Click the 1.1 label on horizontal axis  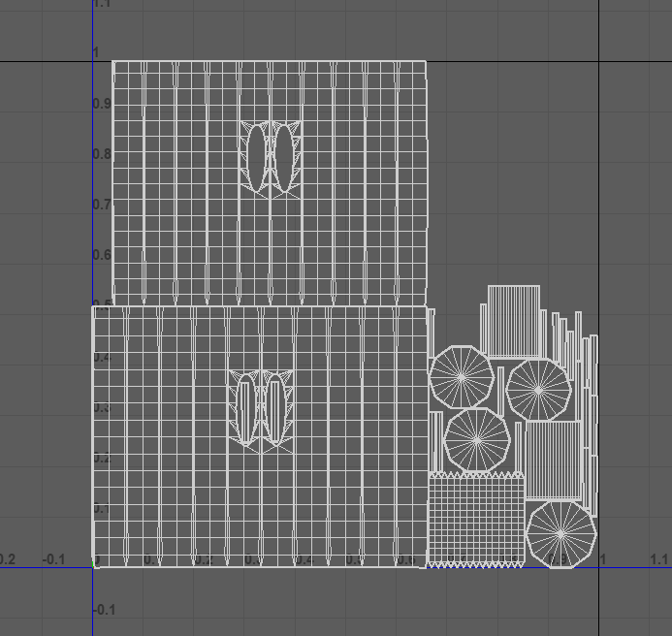click(x=659, y=559)
